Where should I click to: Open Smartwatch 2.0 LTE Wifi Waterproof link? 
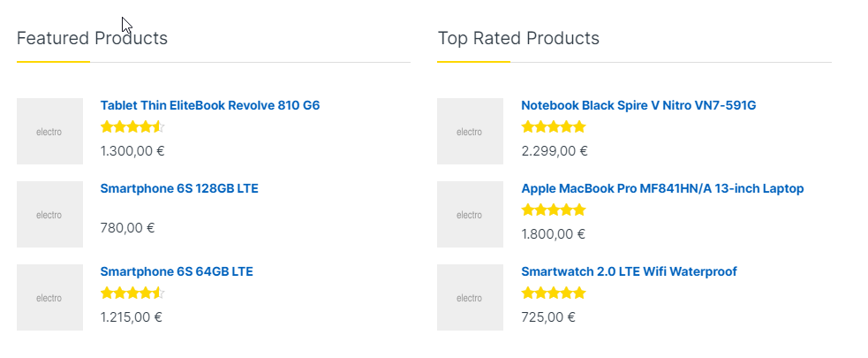tap(629, 271)
